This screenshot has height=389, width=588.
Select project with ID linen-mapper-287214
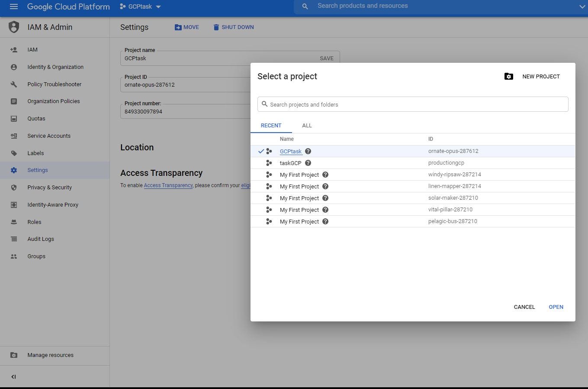pyautogui.click(x=413, y=186)
